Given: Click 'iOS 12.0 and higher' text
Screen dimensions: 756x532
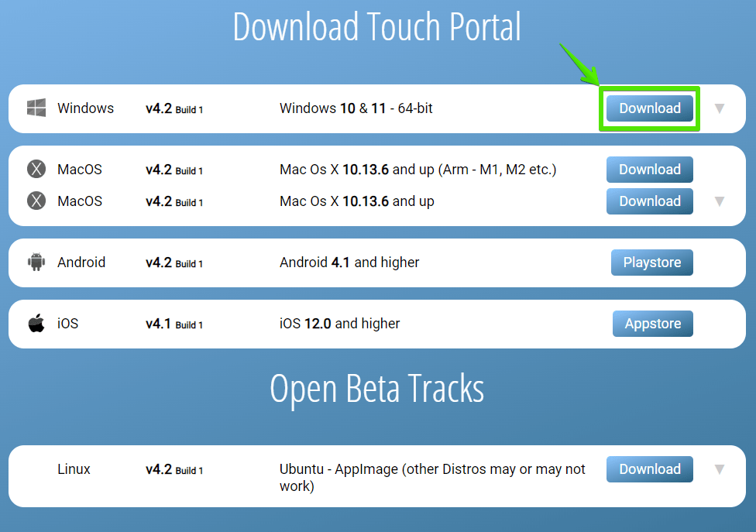Looking at the screenshot, I should [340, 324].
